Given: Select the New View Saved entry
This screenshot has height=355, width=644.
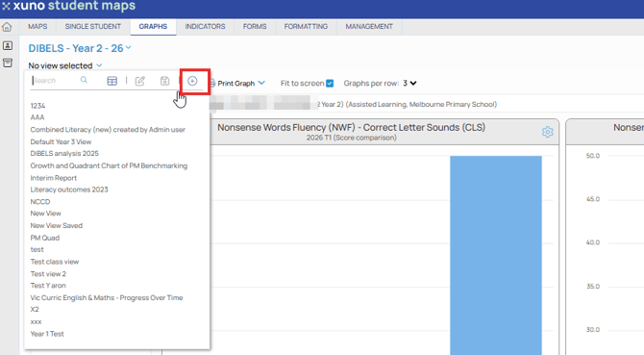Looking at the screenshot, I should tap(57, 225).
